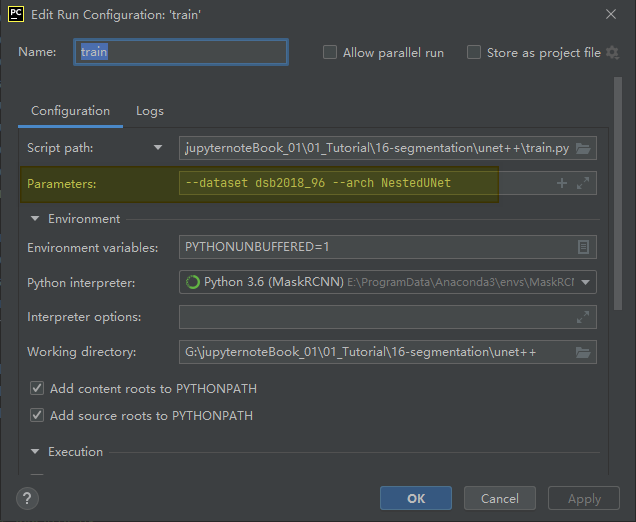Click the Cancel button
Image resolution: width=636 pixels, height=522 pixels.
coord(500,498)
